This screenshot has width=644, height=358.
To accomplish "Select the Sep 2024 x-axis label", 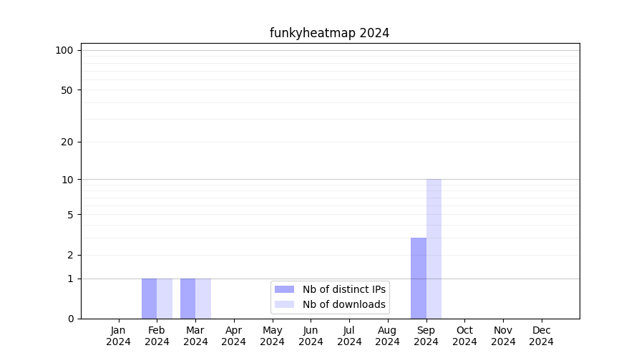I will click(x=426, y=336).
